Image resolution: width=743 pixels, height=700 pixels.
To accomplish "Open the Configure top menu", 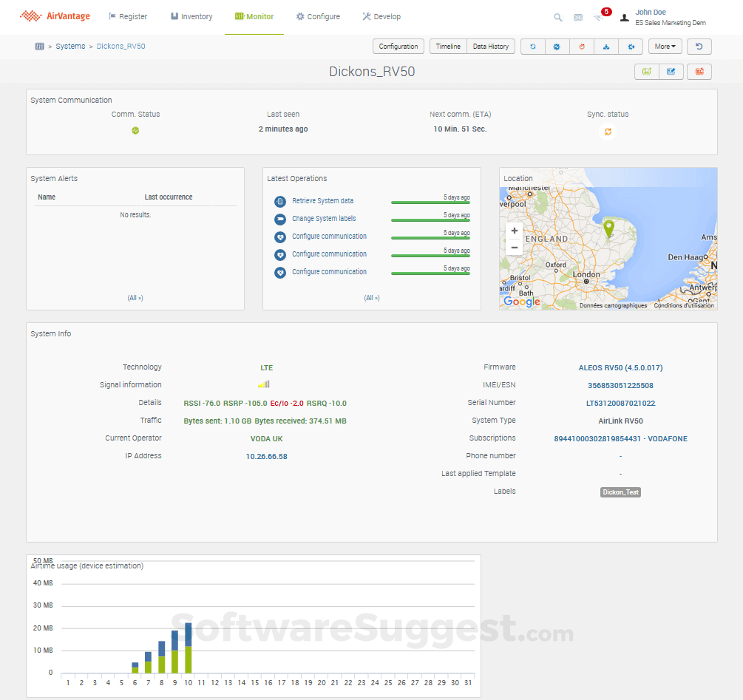I will pos(318,16).
